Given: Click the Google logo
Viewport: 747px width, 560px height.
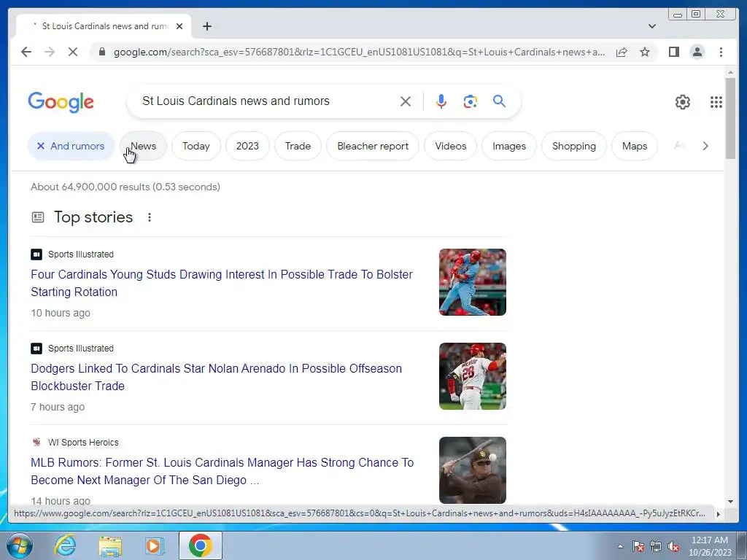Looking at the screenshot, I should [61, 102].
